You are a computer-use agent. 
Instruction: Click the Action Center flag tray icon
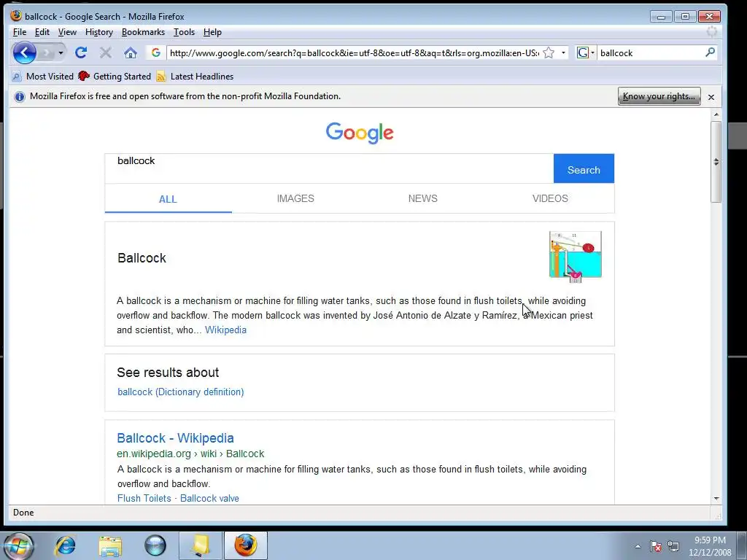656,546
